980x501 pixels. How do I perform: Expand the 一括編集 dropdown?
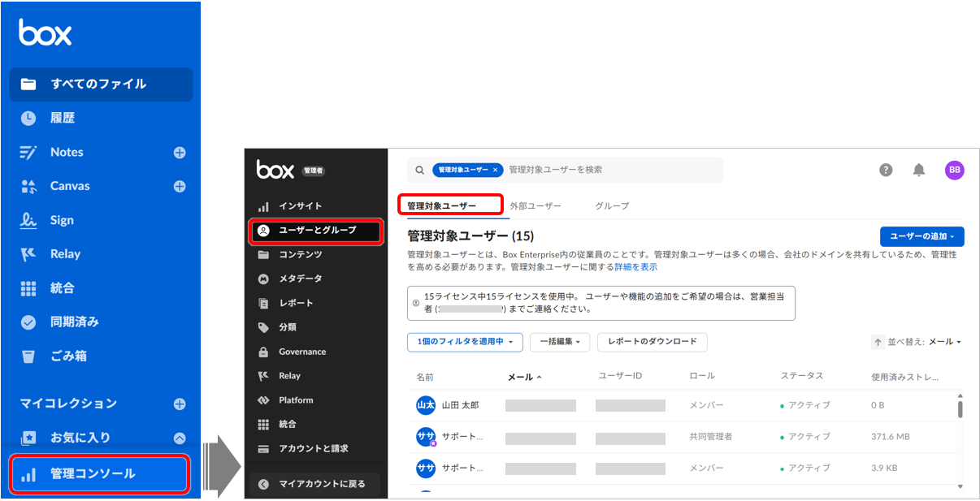click(560, 342)
